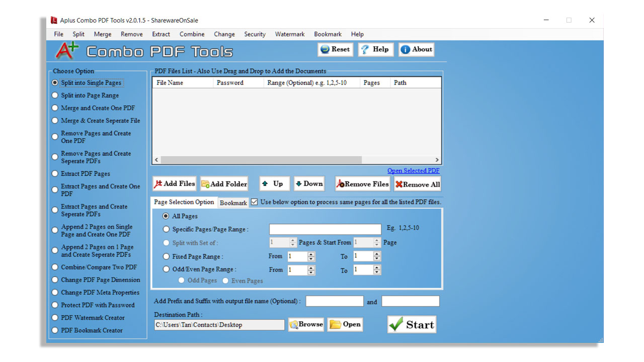
Task: Click the Remove All icon
Action: [x=399, y=184]
